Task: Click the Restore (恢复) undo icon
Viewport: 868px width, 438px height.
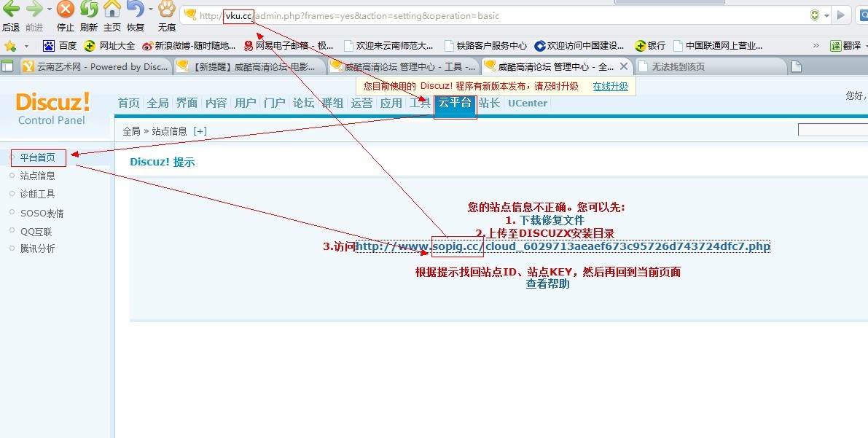Action: point(135,9)
